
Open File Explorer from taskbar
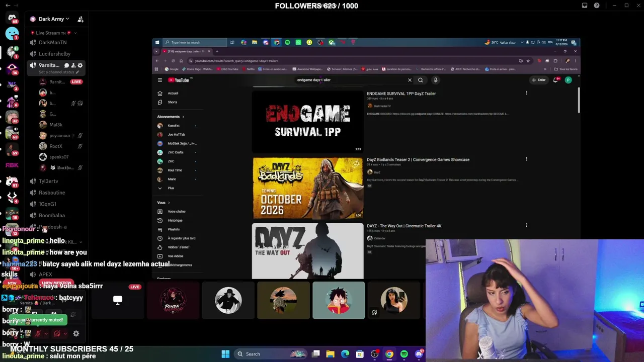331,354
